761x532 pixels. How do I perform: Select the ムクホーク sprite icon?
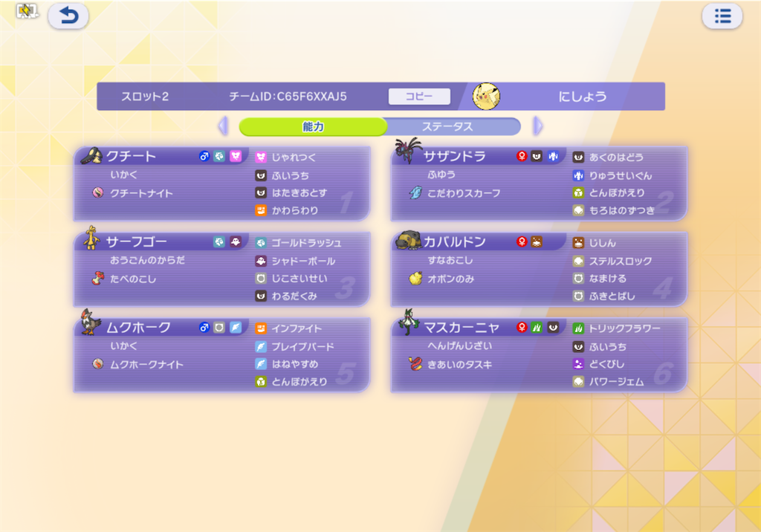point(90,322)
